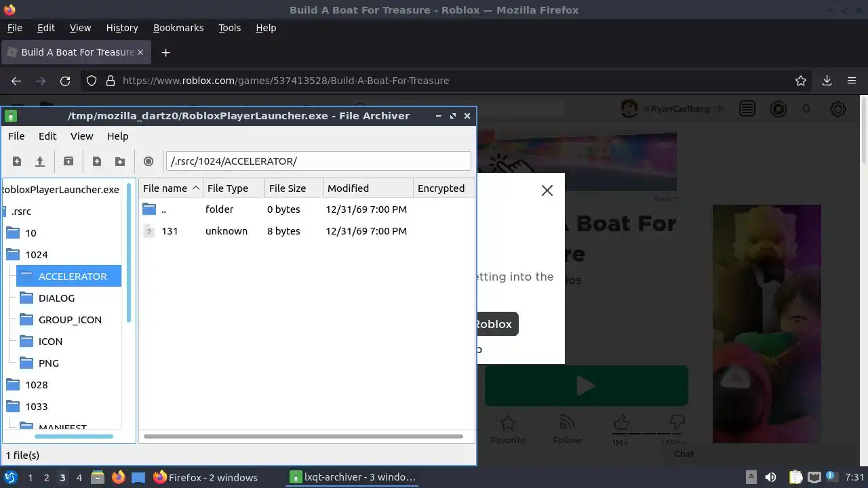868x488 pixels.
Task: Click the extract archive toolbar icon
Action: [x=68, y=161]
